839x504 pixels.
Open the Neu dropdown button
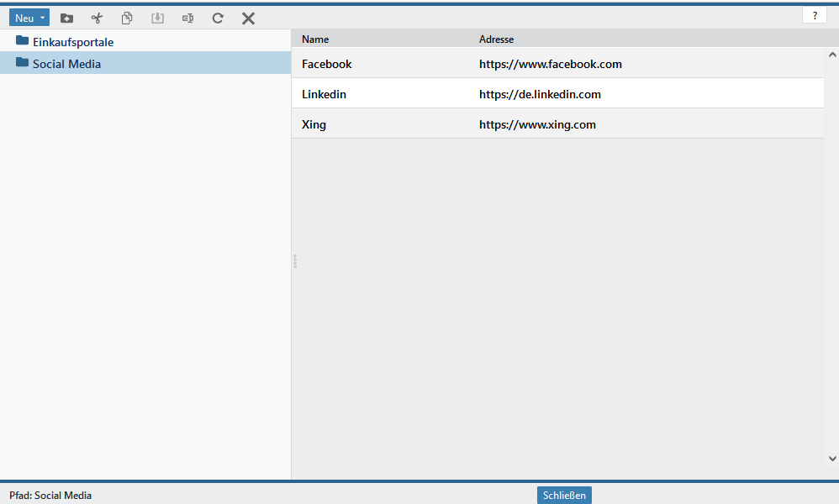coord(29,18)
